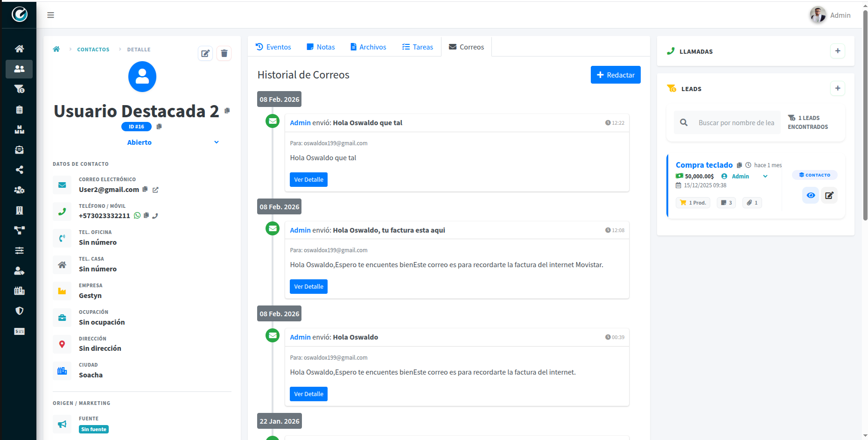868x440 pixels.
Task: Copy the email User2@gmail.com
Action: coord(145,189)
